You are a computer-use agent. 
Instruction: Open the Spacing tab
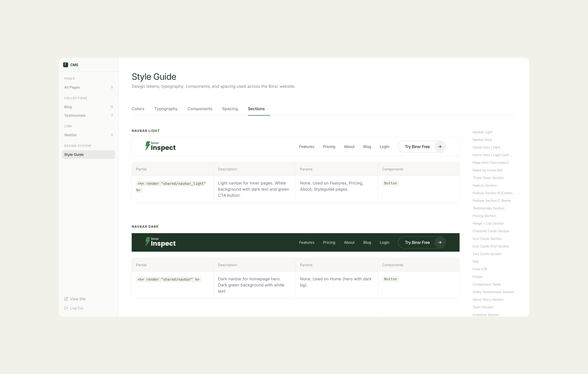(x=230, y=109)
